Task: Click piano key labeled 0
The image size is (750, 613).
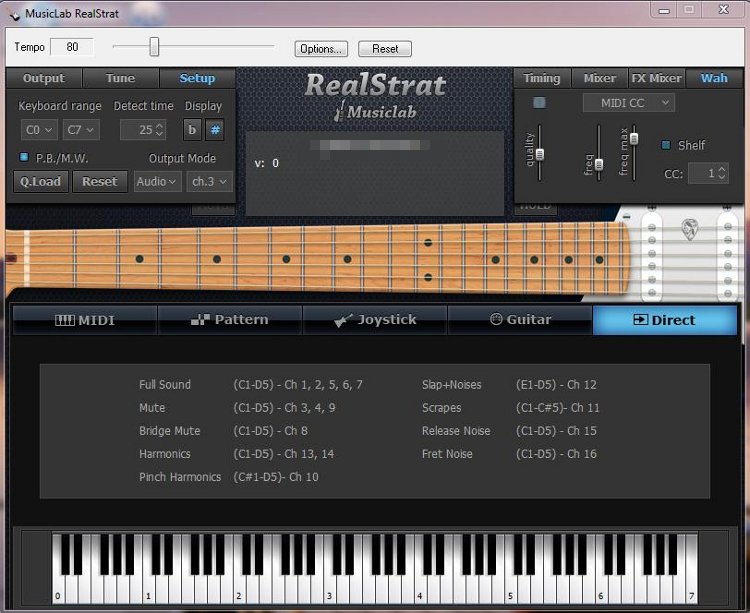Action: tap(58, 588)
